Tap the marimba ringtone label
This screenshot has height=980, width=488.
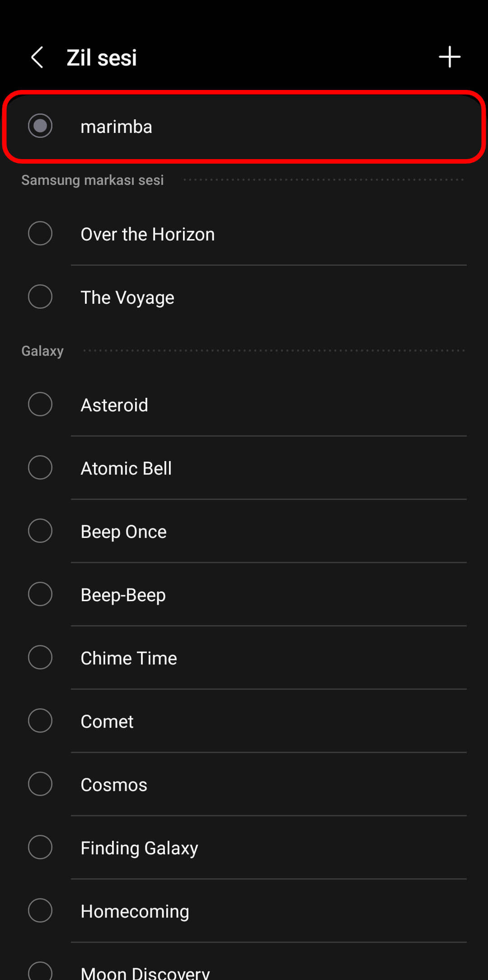(x=116, y=127)
